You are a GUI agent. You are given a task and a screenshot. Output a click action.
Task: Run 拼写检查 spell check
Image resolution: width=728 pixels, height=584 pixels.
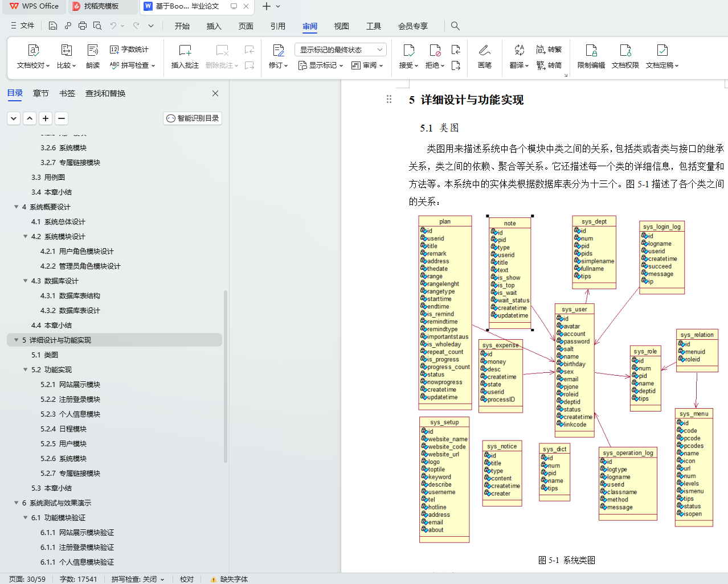132,65
